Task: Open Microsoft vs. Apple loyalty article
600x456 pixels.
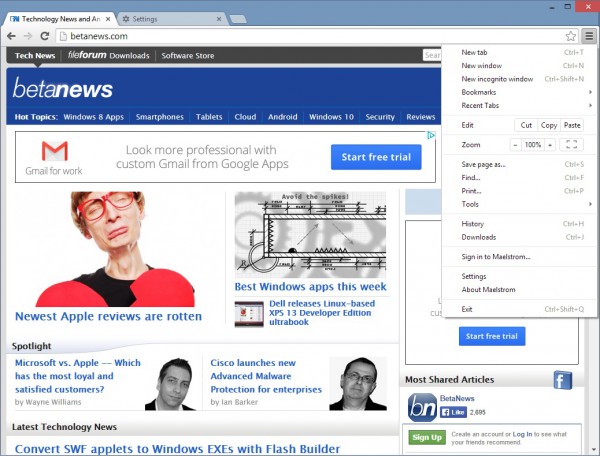Action: [78, 376]
